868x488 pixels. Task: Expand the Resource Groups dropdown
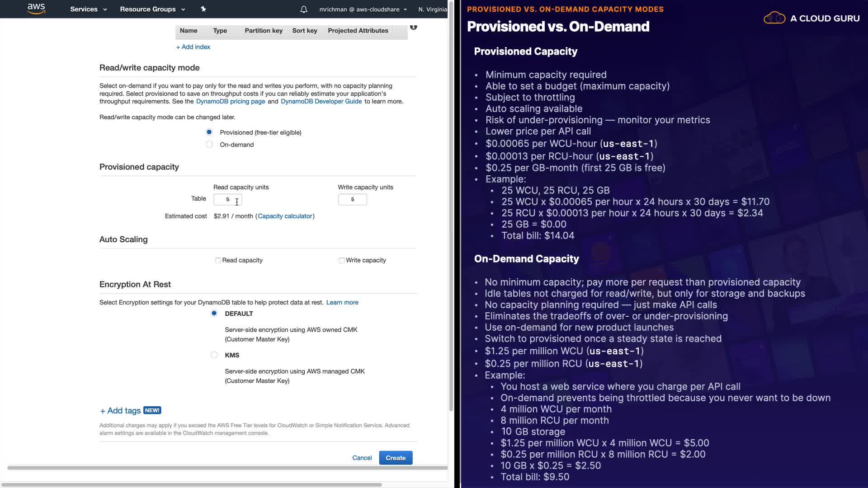[x=152, y=9]
